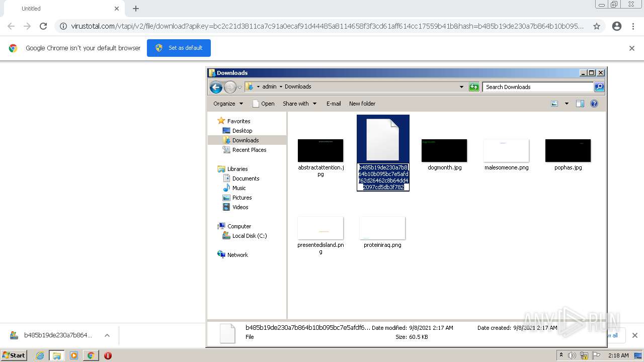Screen dimensions: 644x362
Task: Open Windows Explorer taskbar button
Action: coord(57,355)
